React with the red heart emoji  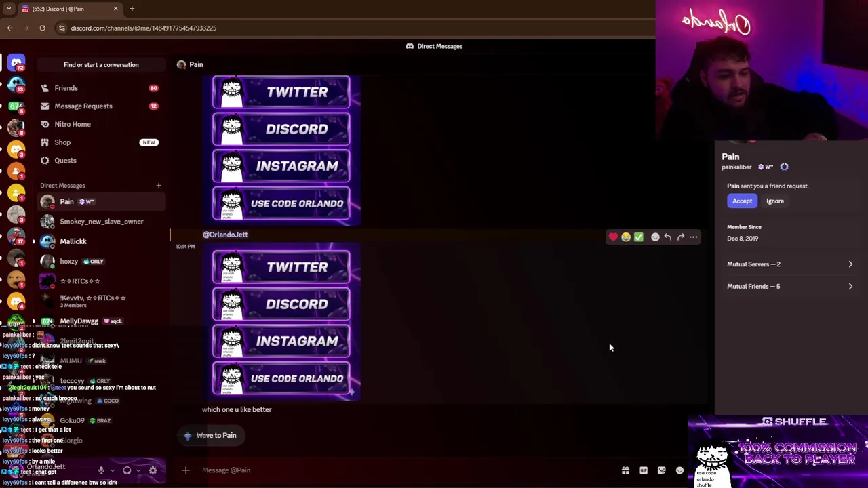[x=613, y=237]
